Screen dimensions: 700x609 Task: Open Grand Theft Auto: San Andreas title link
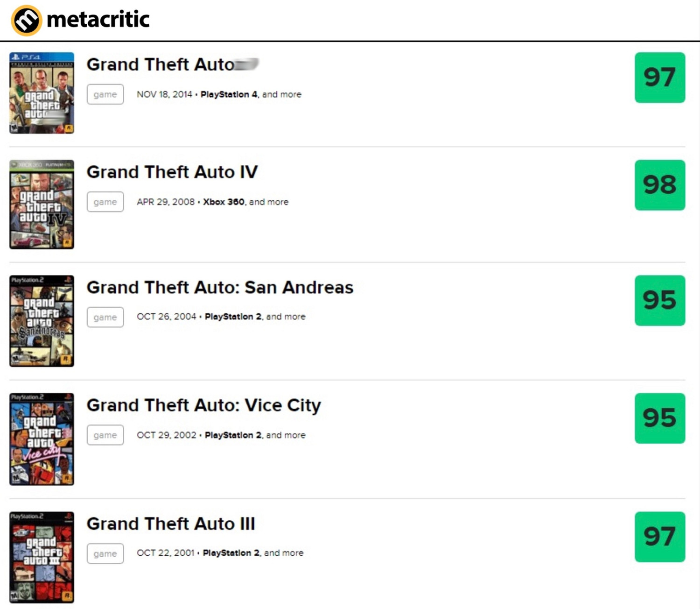tap(220, 288)
